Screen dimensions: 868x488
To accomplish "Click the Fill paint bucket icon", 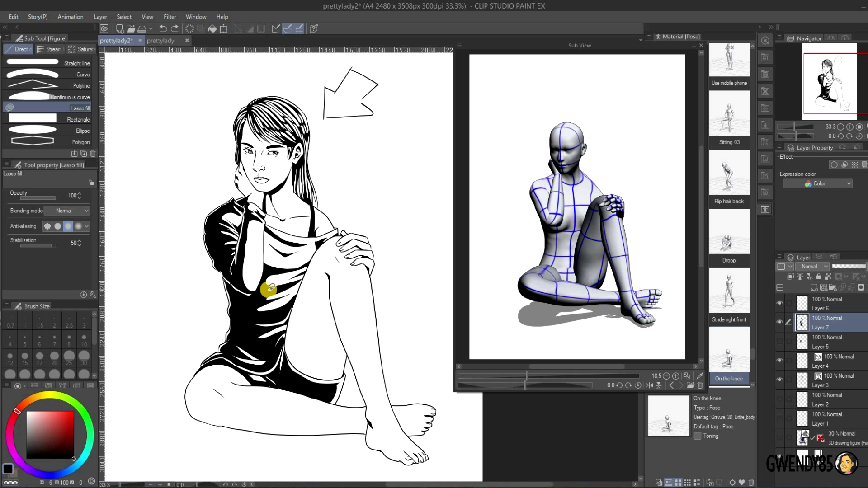I will [x=212, y=28].
